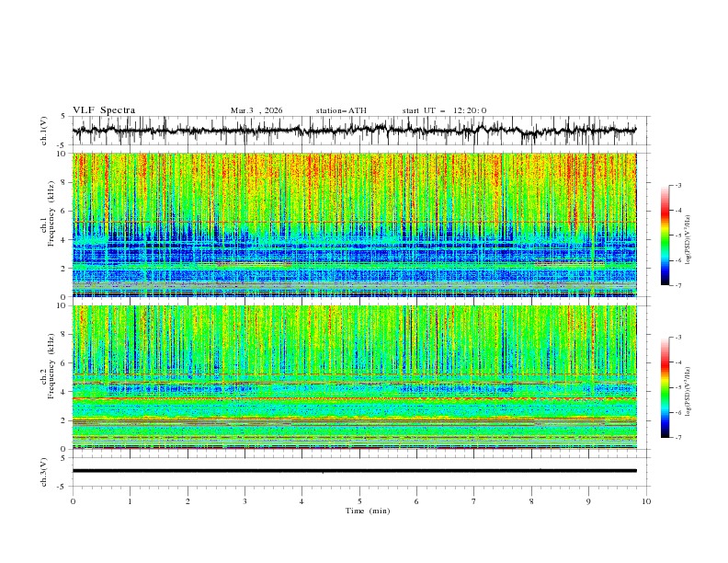Screen dimensions: 728x563
Task: Click time axis tick label '1'
Action: tap(130, 501)
